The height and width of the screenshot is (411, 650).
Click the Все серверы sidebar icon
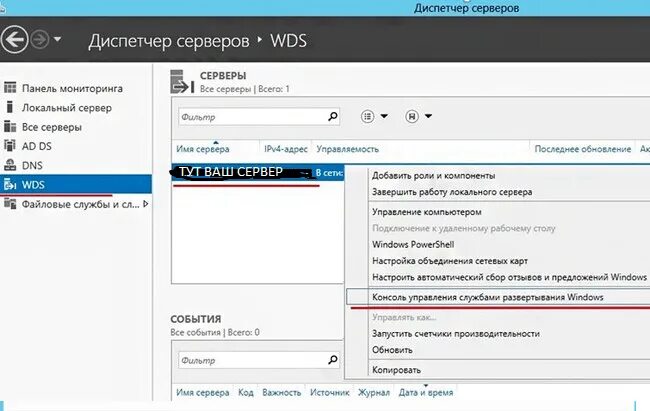coord(10,126)
